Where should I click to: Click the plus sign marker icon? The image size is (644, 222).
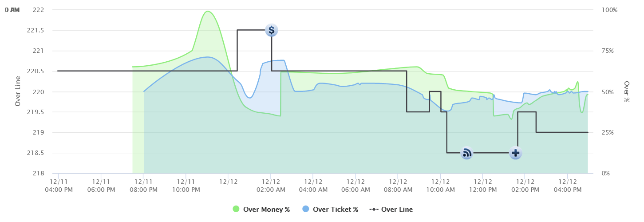coord(515,153)
